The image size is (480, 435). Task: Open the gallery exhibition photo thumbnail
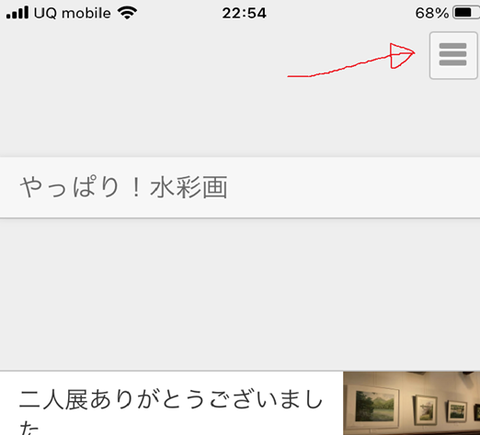point(412,403)
